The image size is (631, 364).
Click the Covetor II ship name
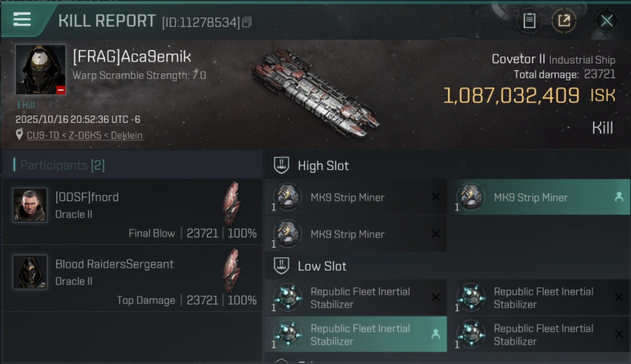pos(518,59)
